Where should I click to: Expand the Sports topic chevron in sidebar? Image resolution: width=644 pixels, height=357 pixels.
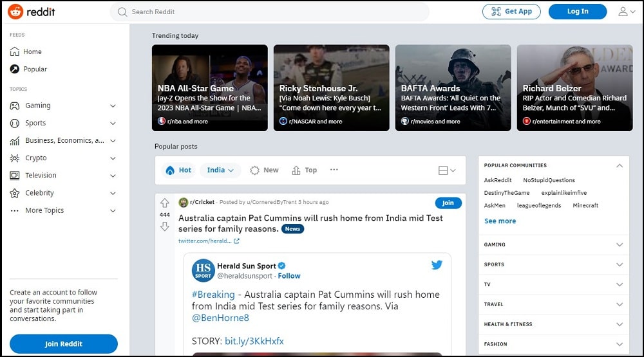113,123
